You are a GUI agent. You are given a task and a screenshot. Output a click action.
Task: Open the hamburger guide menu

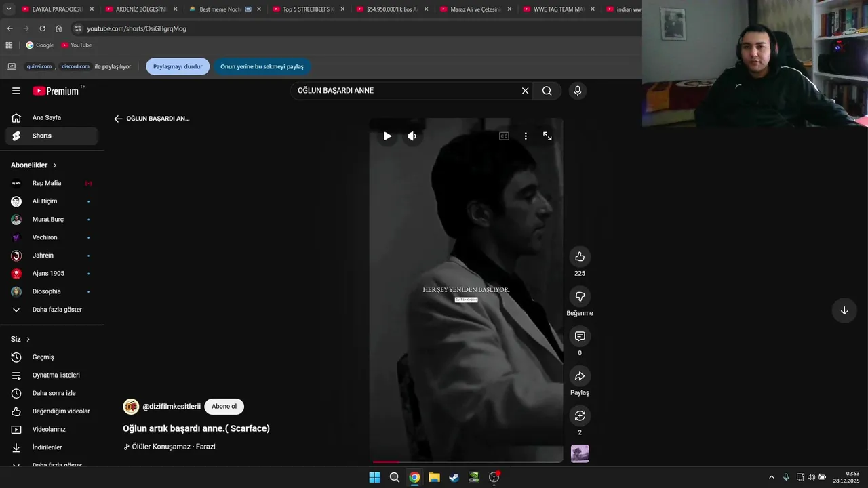pyautogui.click(x=16, y=91)
